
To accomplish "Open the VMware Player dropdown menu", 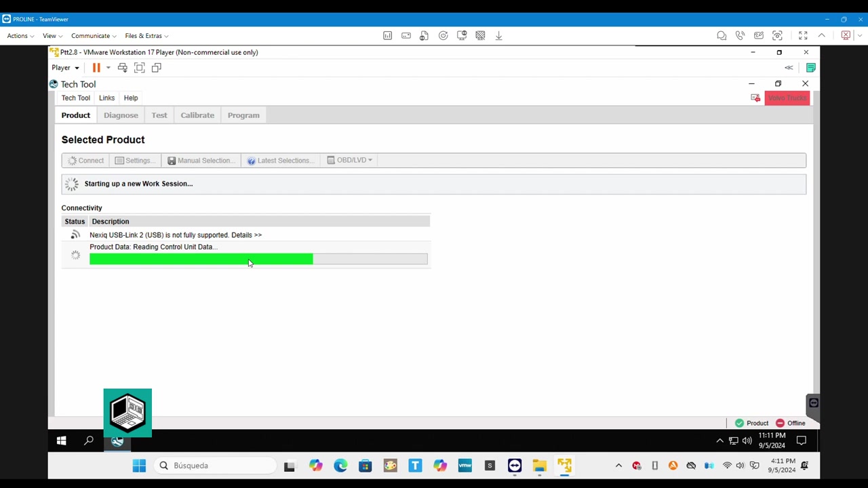I will [x=65, y=68].
